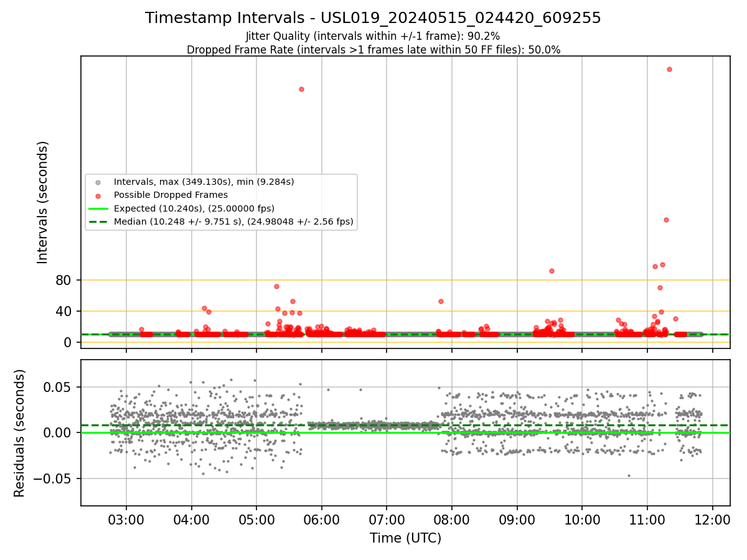Click the red outlier point just above 80 near 09:30
747x560 pixels.
point(552,271)
